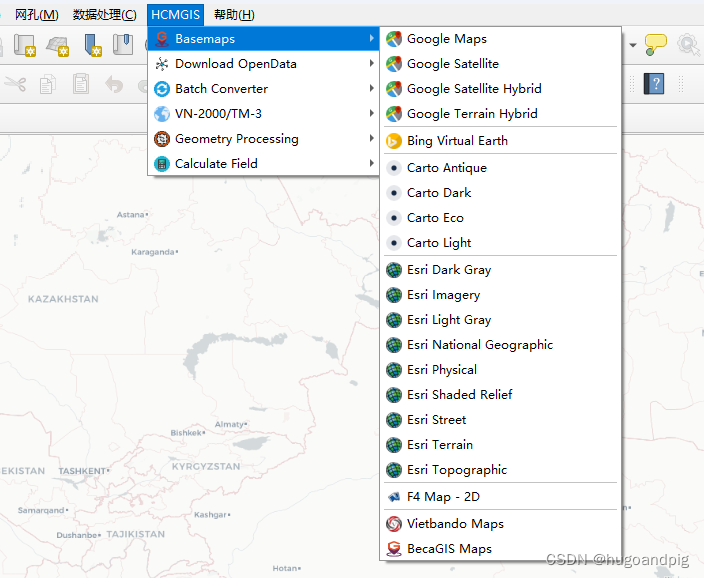Viewport: 704px width, 578px height.
Task: Click the Basemaps pin icon
Action: 162,39
